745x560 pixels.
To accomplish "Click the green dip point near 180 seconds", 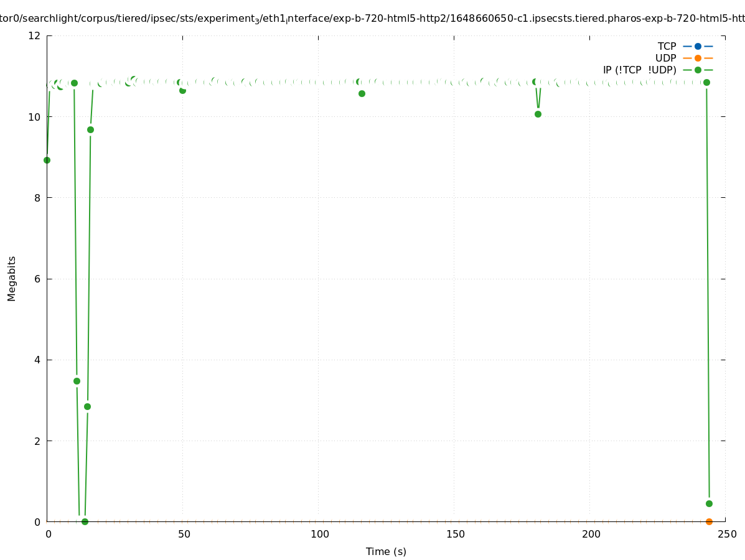I will [x=538, y=114].
